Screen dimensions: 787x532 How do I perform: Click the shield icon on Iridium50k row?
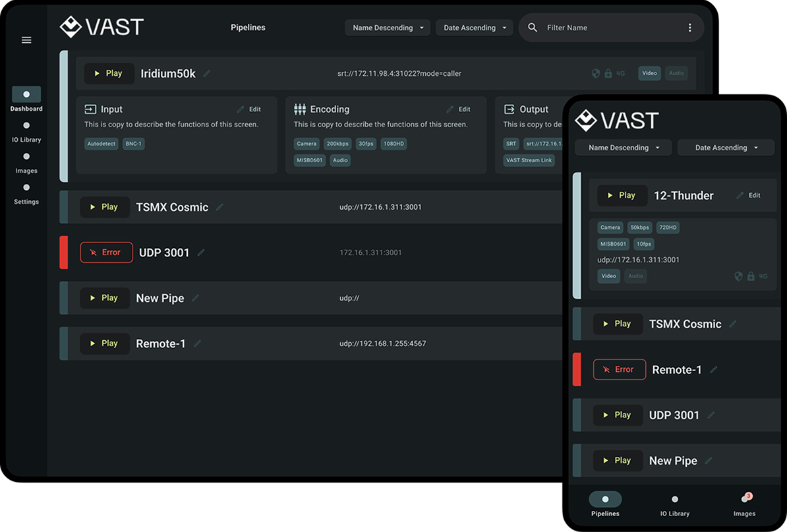(596, 73)
